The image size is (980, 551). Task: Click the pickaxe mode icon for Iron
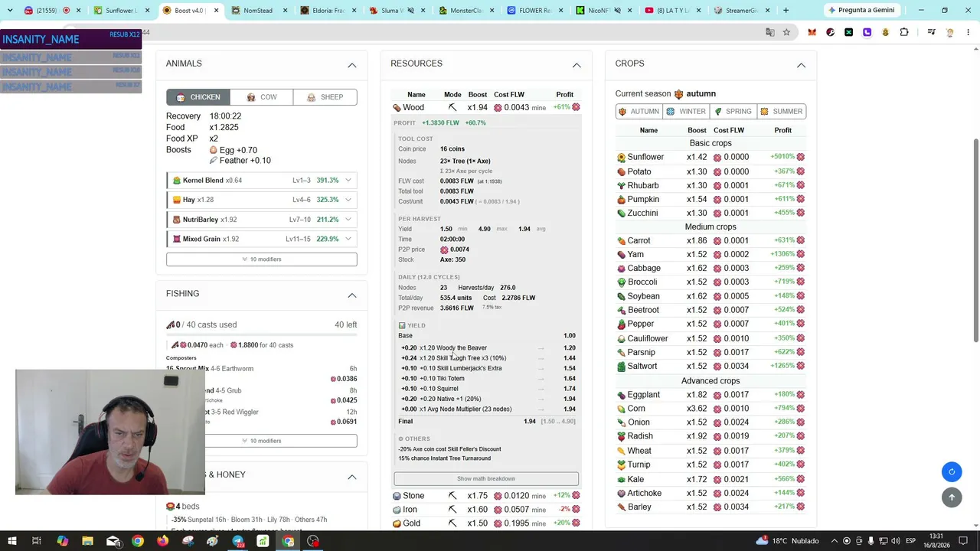(452, 510)
